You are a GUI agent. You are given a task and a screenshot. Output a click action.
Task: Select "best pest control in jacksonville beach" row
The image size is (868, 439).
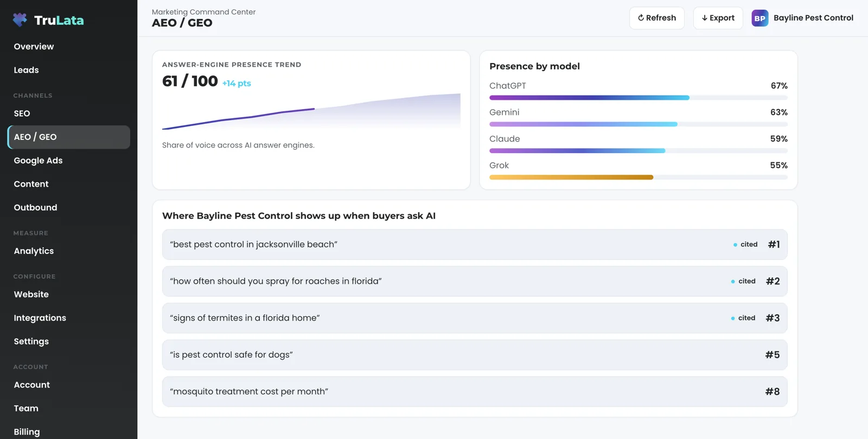click(x=475, y=244)
